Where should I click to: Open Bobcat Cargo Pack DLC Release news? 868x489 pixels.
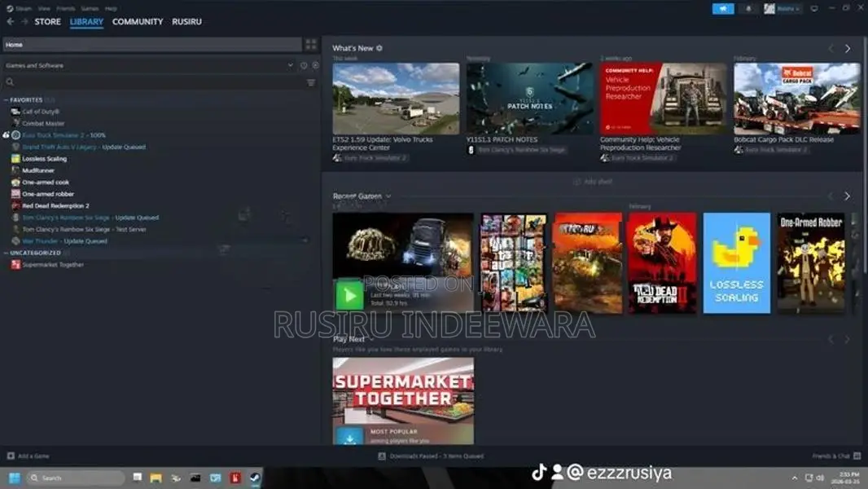(783, 139)
